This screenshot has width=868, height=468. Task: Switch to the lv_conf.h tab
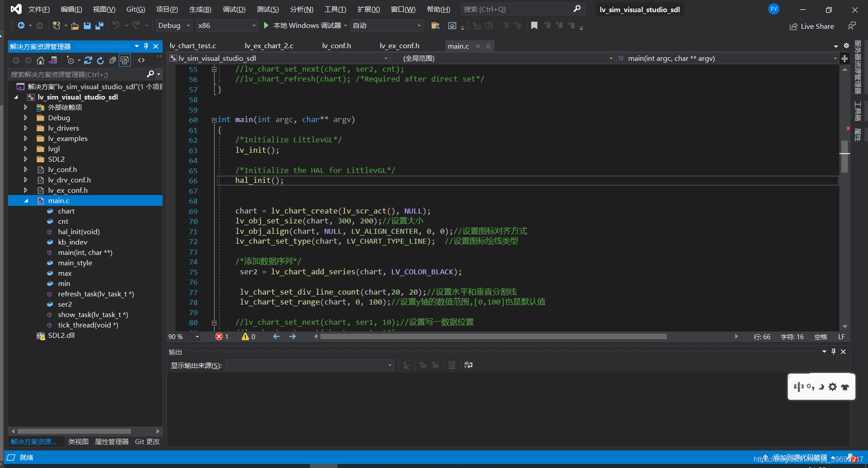click(337, 46)
